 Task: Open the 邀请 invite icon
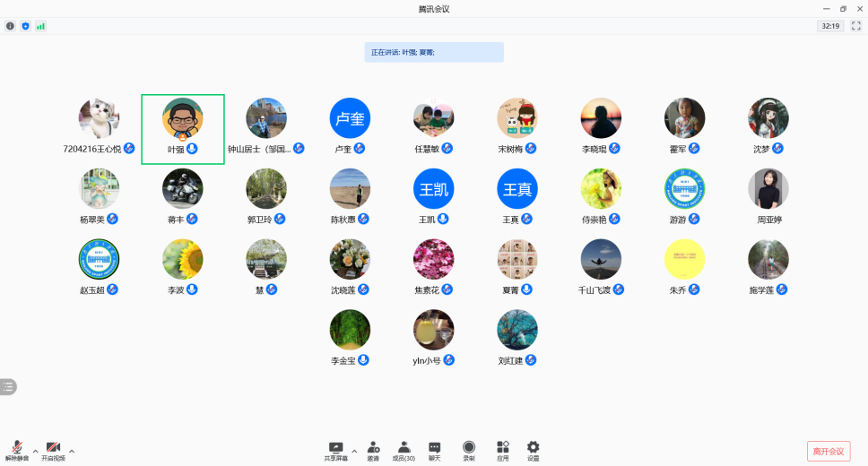(373, 448)
